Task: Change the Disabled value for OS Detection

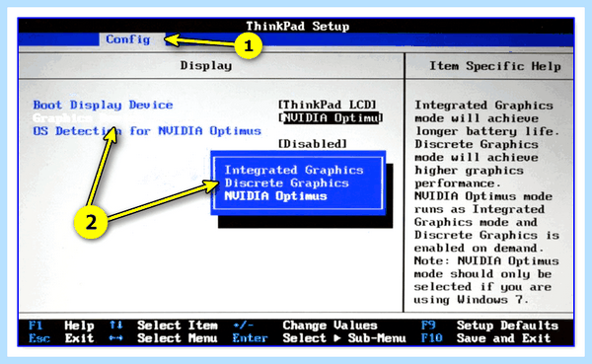Action: (312, 144)
